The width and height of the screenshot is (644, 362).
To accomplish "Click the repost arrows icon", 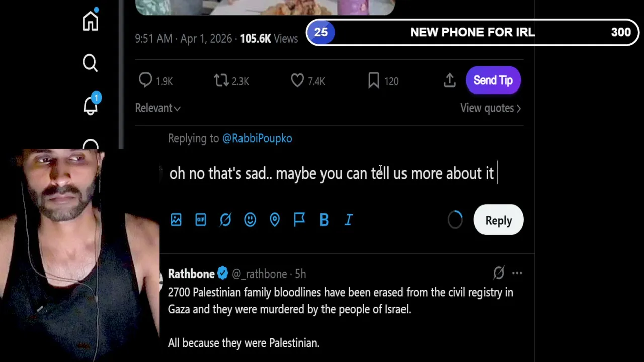I will [221, 80].
